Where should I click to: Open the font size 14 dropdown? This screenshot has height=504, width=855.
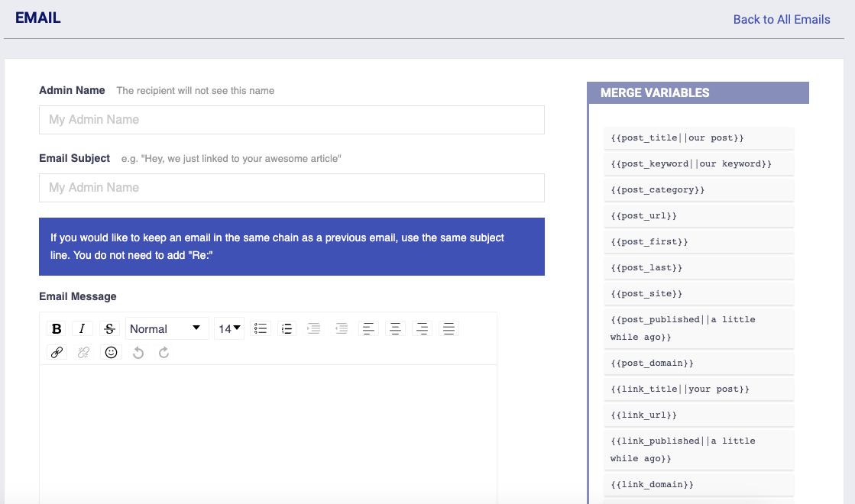tap(229, 328)
